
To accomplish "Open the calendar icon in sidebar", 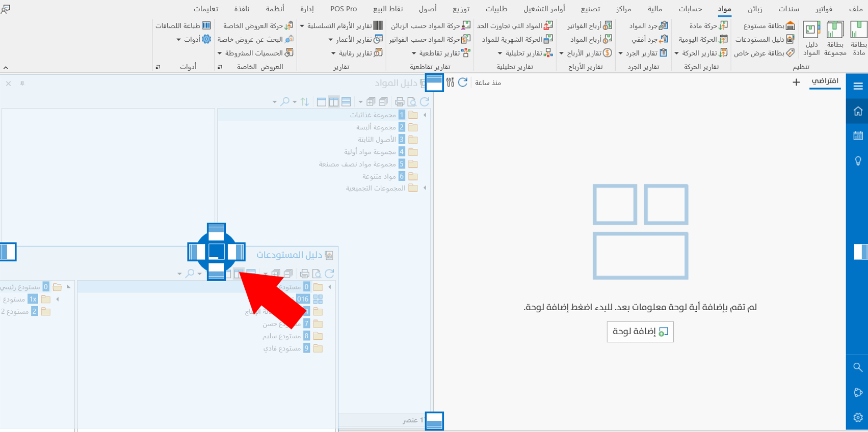I will pos(858,136).
